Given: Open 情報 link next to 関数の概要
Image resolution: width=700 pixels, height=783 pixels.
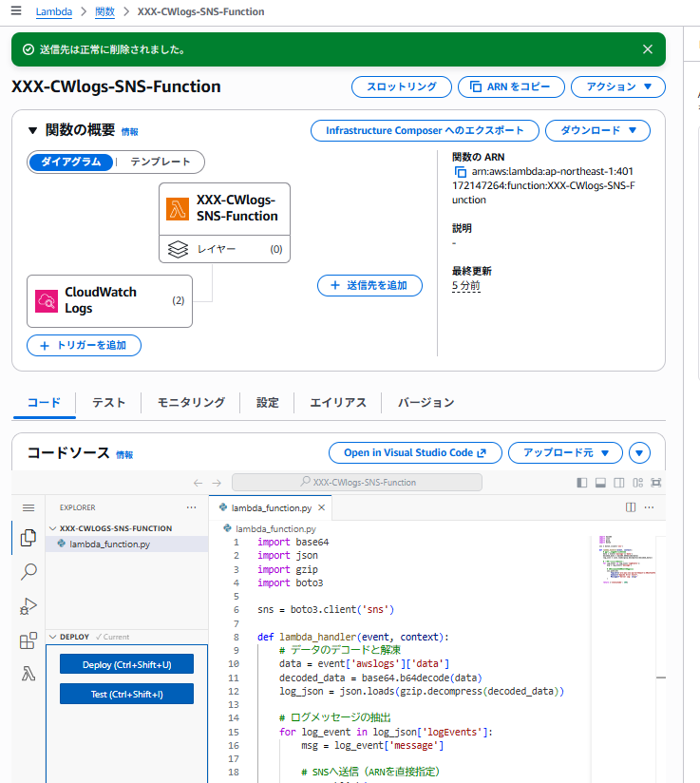Looking at the screenshot, I should coord(130,132).
